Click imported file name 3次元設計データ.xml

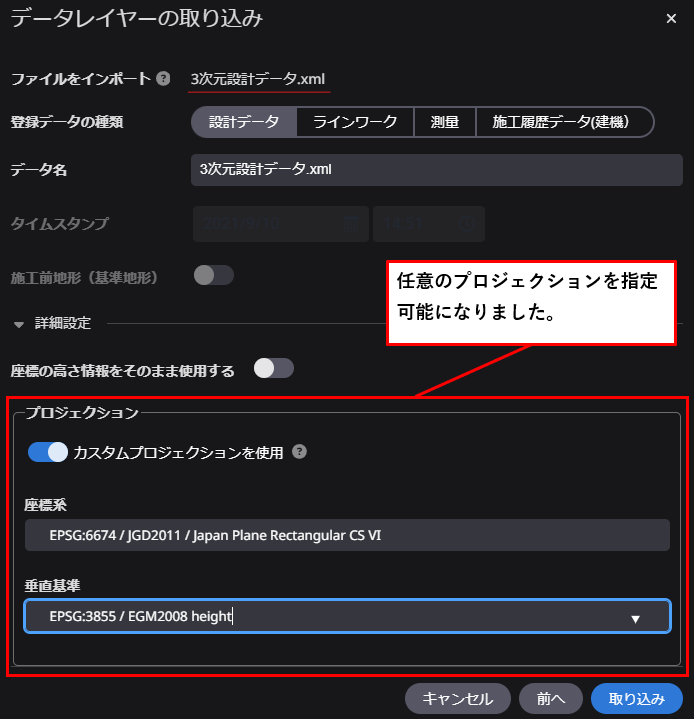(x=258, y=79)
